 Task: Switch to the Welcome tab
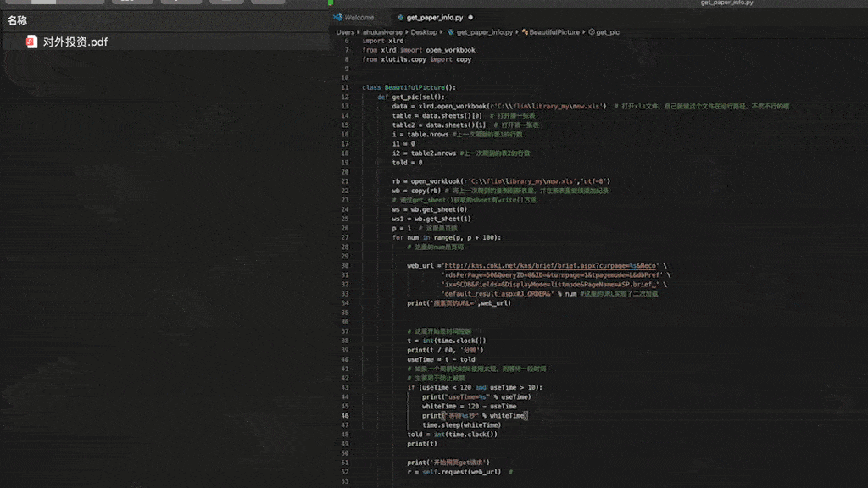(359, 18)
